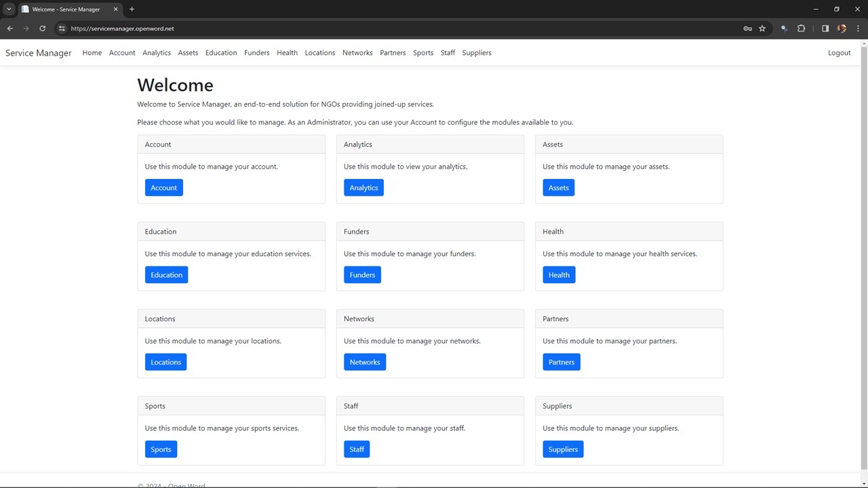Click the blue Assets button
This screenshot has width=868, height=488.
(559, 188)
